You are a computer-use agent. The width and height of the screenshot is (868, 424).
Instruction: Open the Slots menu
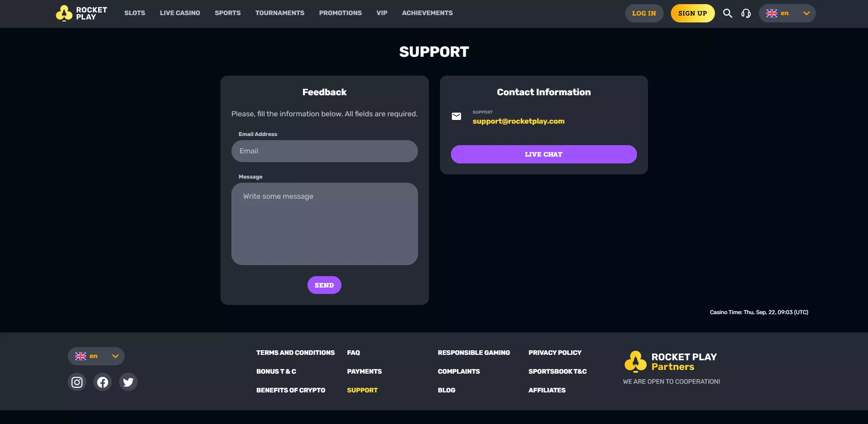[135, 13]
